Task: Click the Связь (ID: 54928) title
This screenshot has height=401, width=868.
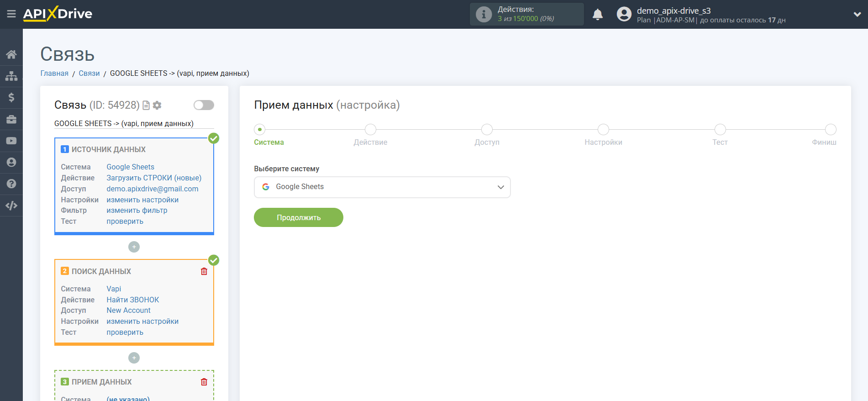Action: (97, 105)
